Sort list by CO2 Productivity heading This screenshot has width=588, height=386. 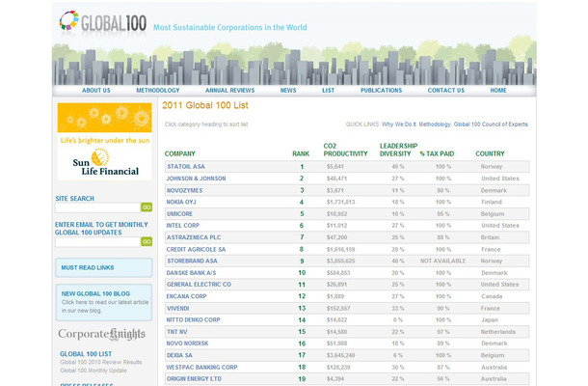345,150
